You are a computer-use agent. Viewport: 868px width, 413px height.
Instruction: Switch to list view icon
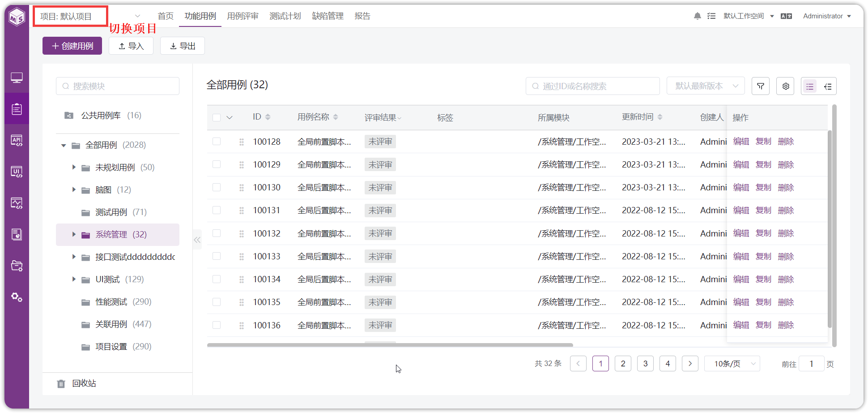[x=810, y=86]
